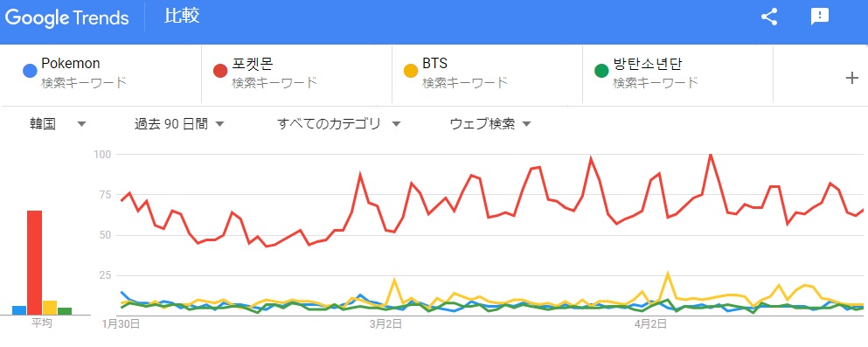
Task: Click the red 포켓몬 color dot
Action: (x=220, y=72)
